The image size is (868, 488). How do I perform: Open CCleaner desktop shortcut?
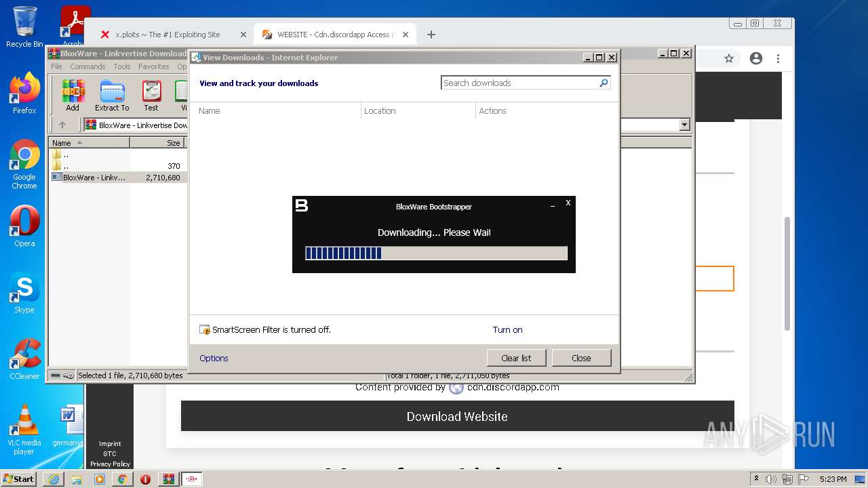(x=24, y=359)
